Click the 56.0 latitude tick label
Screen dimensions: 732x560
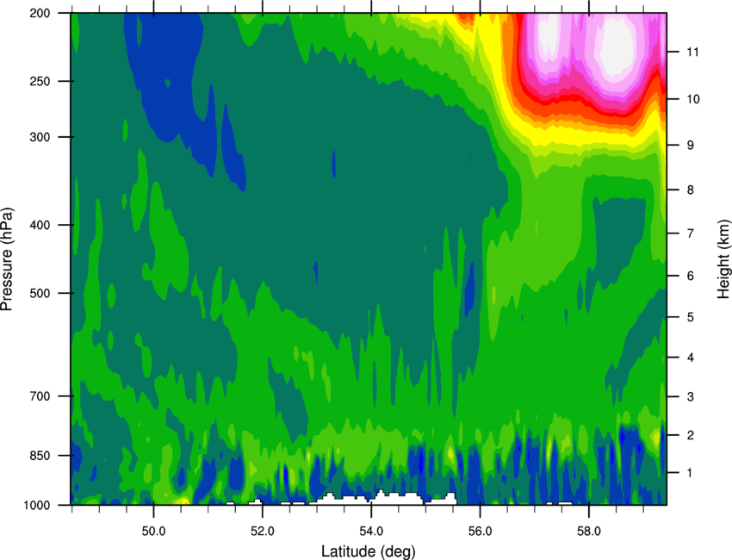[x=481, y=532]
